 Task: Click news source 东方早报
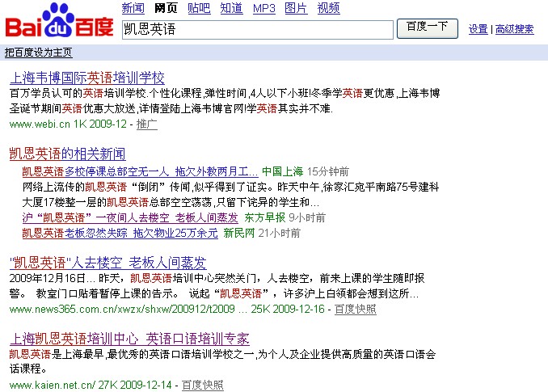[x=265, y=217]
